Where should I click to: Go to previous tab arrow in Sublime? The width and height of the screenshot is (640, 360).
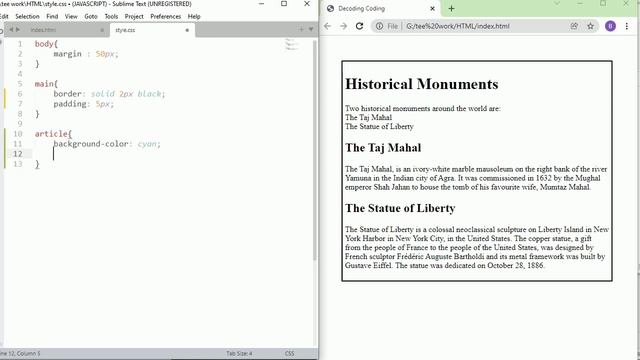pos(11,29)
